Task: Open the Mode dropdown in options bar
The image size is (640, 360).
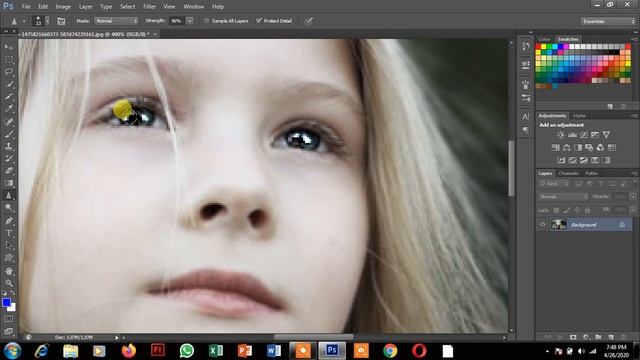Action: (x=116, y=21)
